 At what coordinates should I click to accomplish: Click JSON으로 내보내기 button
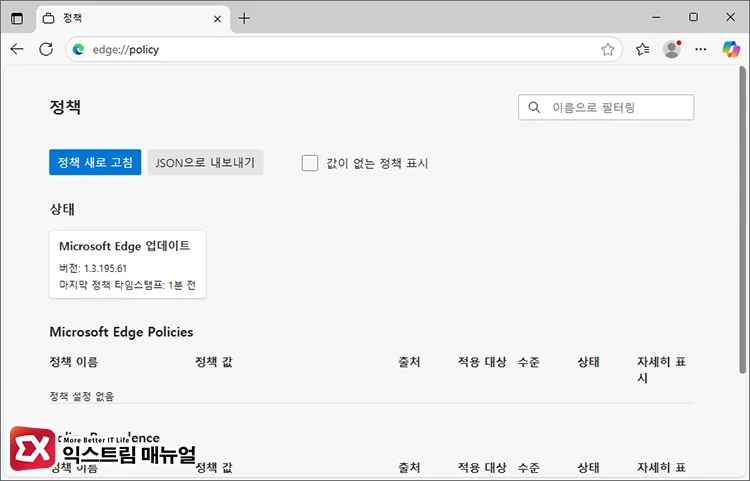click(205, 162)
